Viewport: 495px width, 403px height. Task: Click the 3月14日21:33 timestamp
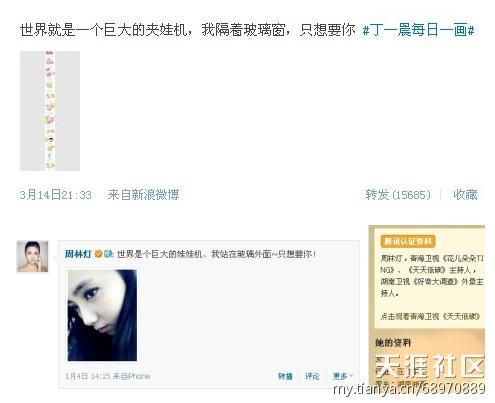point(56,195)
